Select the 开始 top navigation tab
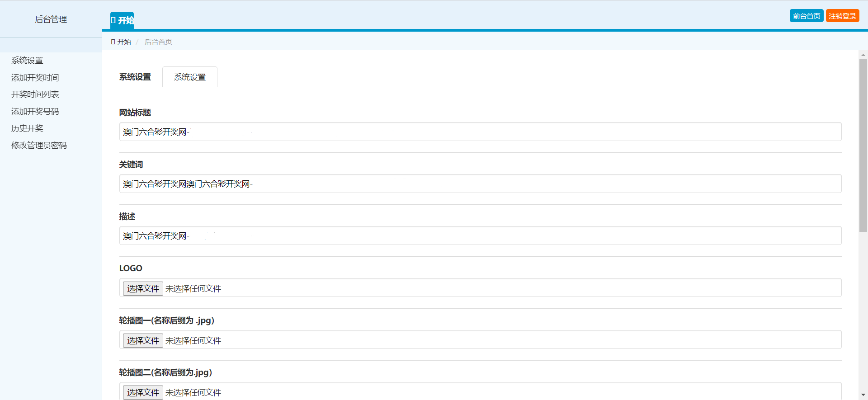The height and width of the screenshot is (400, 868). tap(122, 20)
